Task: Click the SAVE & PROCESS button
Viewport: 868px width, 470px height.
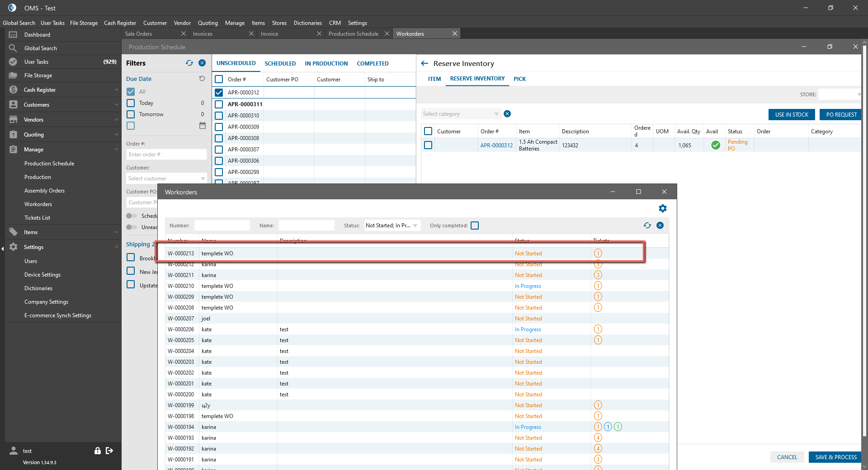Action: tap(835, 457)
